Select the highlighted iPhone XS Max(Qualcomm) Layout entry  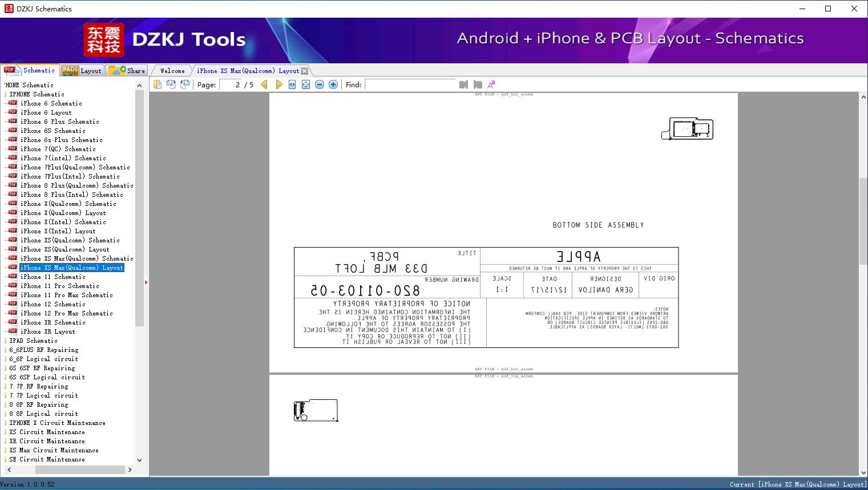pyautogui.click(x=72, y=268)
